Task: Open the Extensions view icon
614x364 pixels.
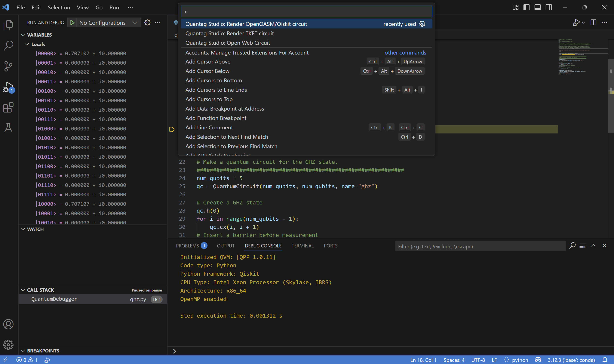Action: click(8, 107)
